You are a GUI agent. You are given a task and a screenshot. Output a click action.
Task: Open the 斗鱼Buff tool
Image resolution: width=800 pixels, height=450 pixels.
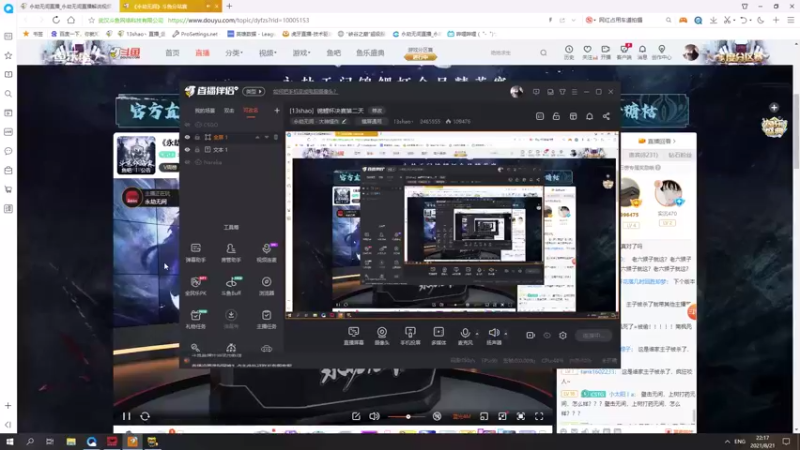[231, 286]
